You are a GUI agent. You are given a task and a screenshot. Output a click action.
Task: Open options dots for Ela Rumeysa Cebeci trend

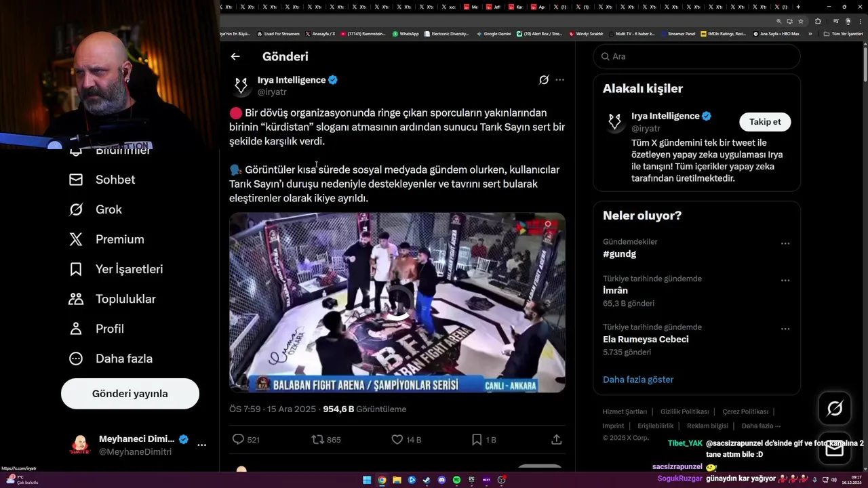[785, 329]
